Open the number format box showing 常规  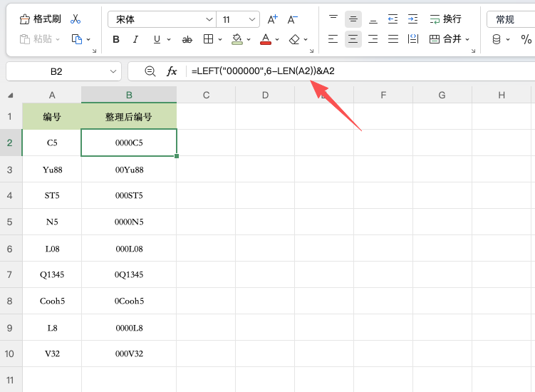tap(511, 19)
